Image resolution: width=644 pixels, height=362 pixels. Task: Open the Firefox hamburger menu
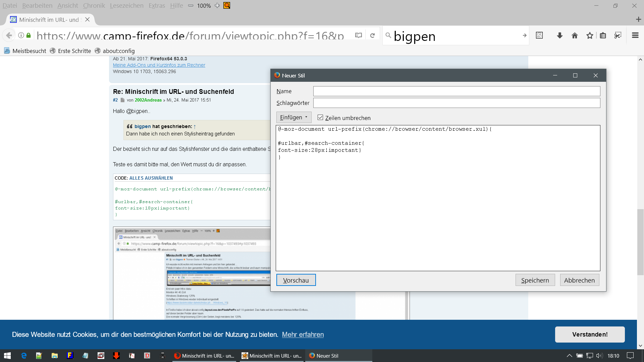[635, 35]
